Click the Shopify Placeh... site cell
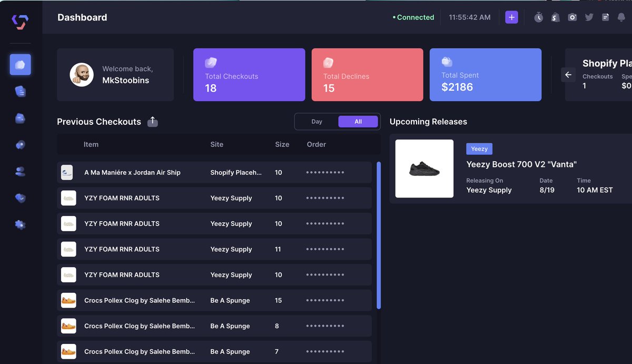 236,172
